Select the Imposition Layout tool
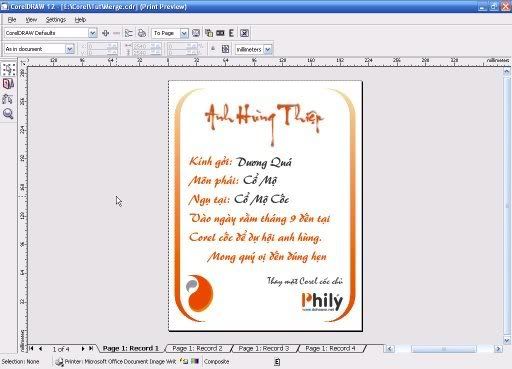Screen dimensions: 512x369 [9, 84]
